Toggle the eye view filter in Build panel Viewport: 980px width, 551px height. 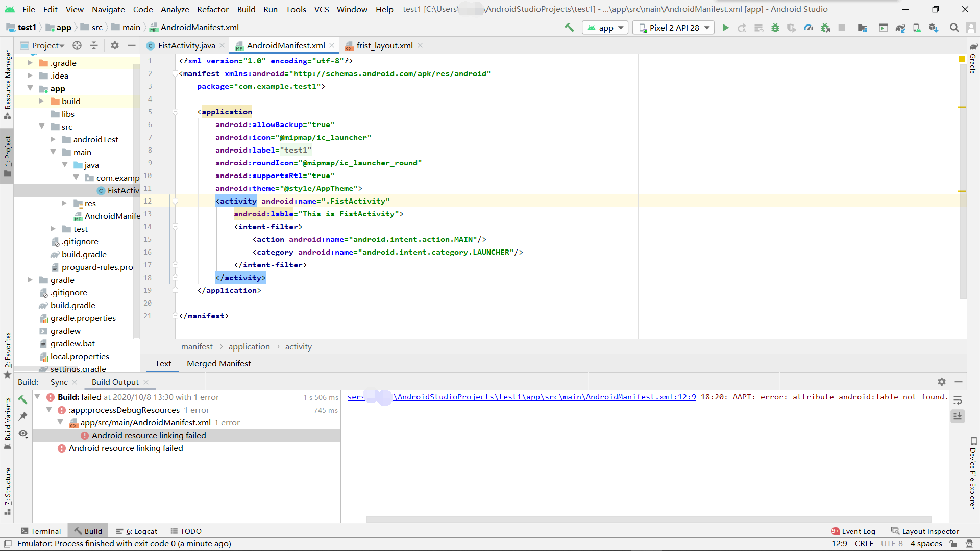(x=23, y=434)
